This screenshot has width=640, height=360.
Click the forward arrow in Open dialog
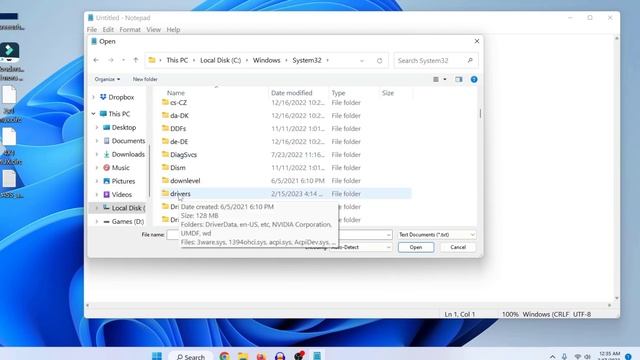[x=111, y=60]
